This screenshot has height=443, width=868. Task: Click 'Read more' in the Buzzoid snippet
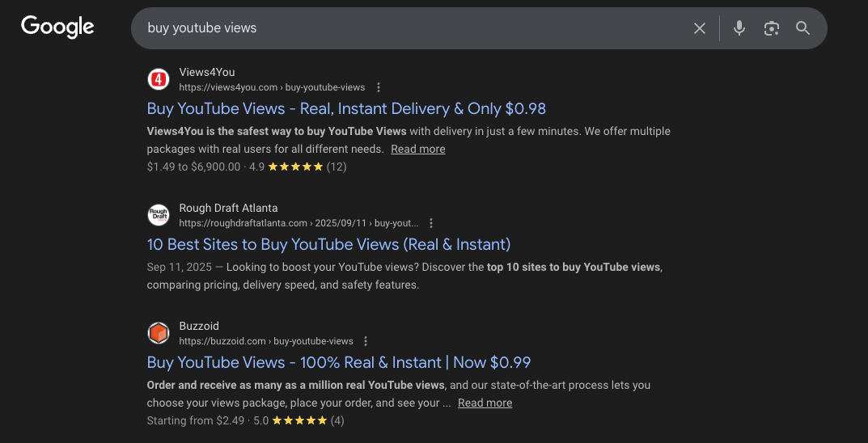tap(485, 403)
